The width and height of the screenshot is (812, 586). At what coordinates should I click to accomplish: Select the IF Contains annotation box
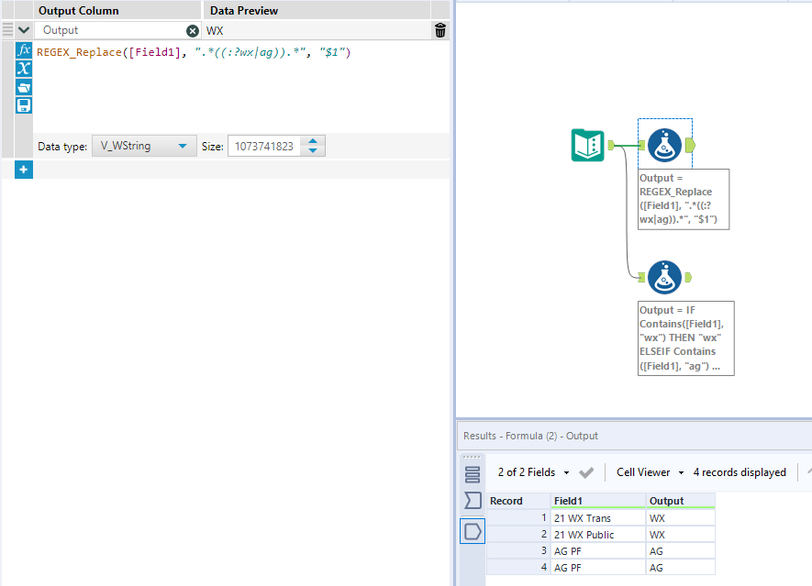(686, 339)
